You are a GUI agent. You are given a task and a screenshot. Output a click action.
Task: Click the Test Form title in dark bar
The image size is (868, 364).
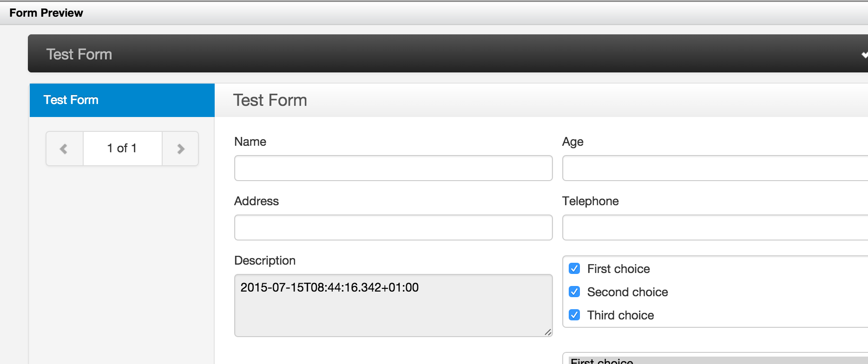(79, 54)
